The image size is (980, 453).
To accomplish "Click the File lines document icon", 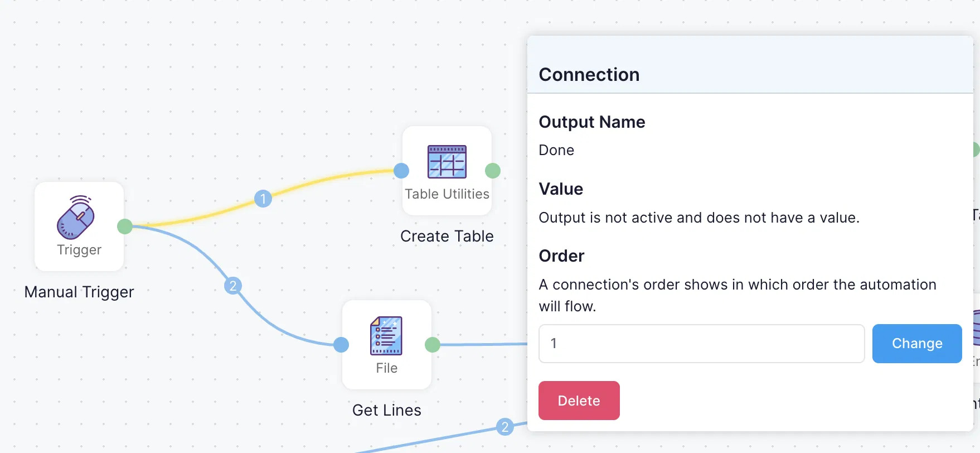I will click(386, 336).
